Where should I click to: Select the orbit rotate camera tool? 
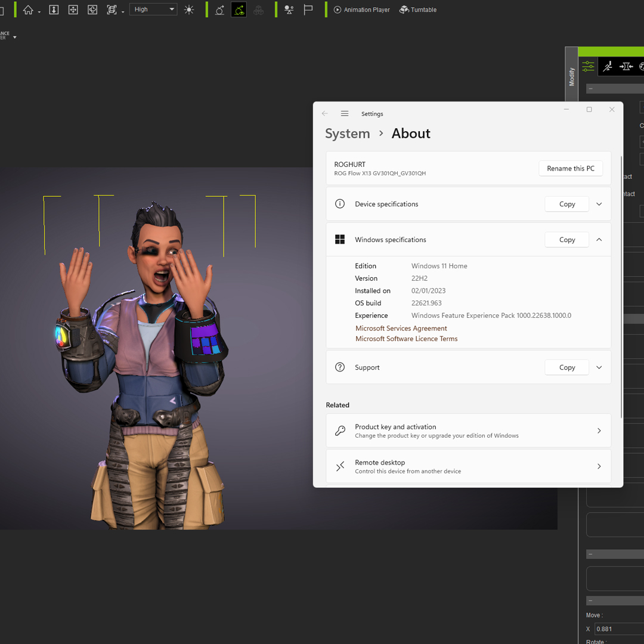92,10
